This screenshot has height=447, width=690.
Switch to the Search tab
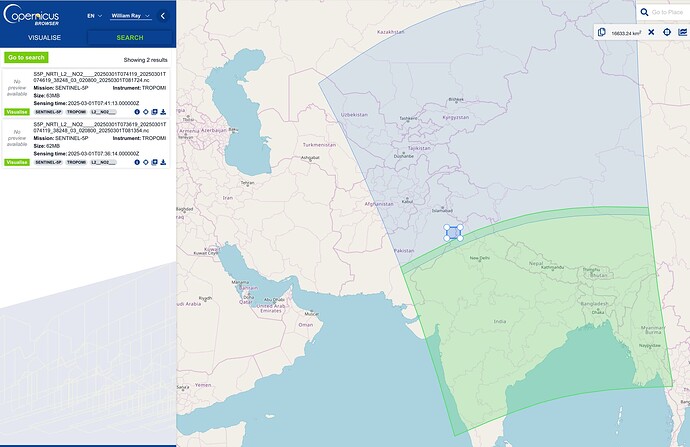(x=130, y=36)
